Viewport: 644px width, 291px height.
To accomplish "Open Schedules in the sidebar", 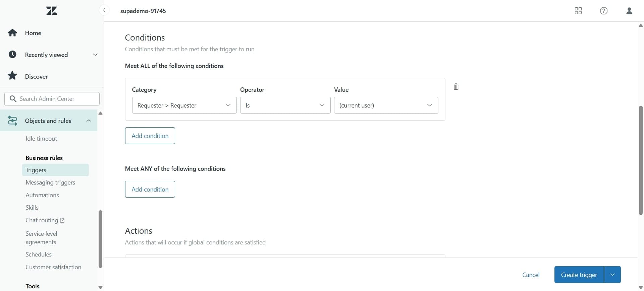I will (39, 254).
